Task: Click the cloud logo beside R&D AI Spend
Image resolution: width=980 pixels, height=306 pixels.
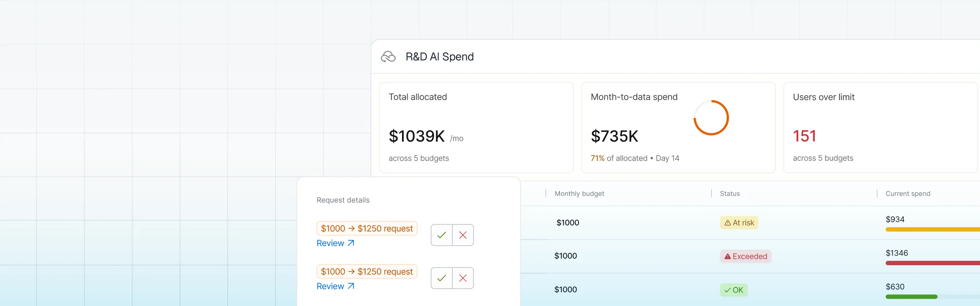Action: click(388, 57)
